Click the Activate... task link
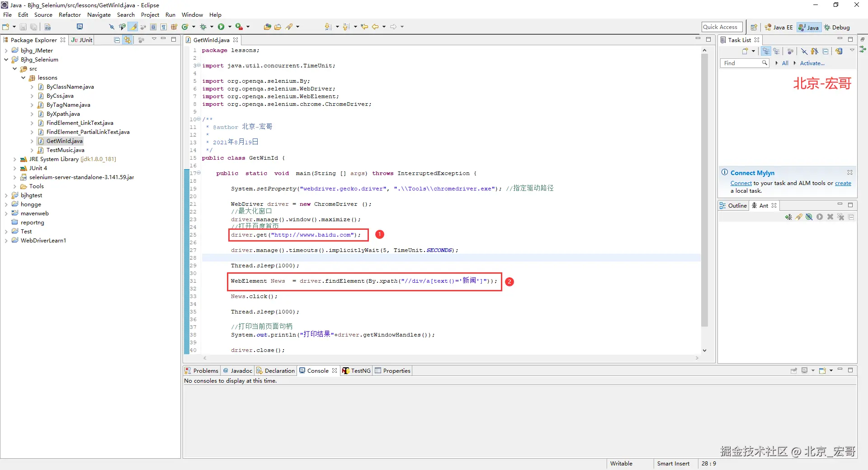The width and height of the screenshot is (868, 470). pyautogui.click(x=812, y=63)
